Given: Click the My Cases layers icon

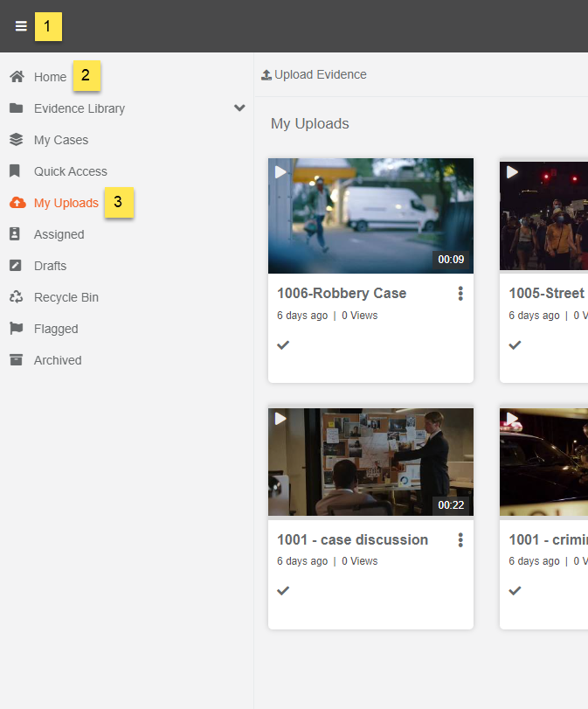Looking at the screenshot, I should pos(17,140).
